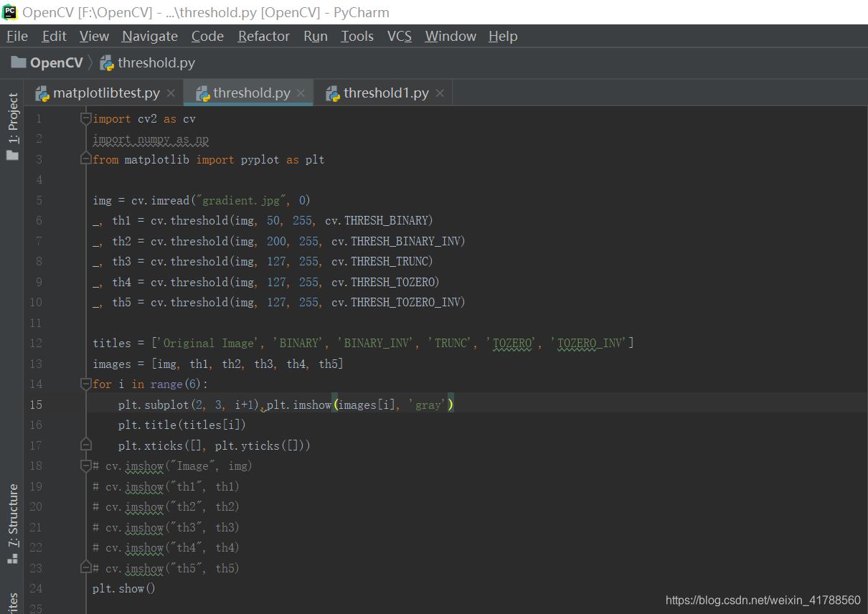Viewport: 868px width, 614px height.
Task: Click the Python file icon on threshold1.py tab
Action: click(333, 93)
